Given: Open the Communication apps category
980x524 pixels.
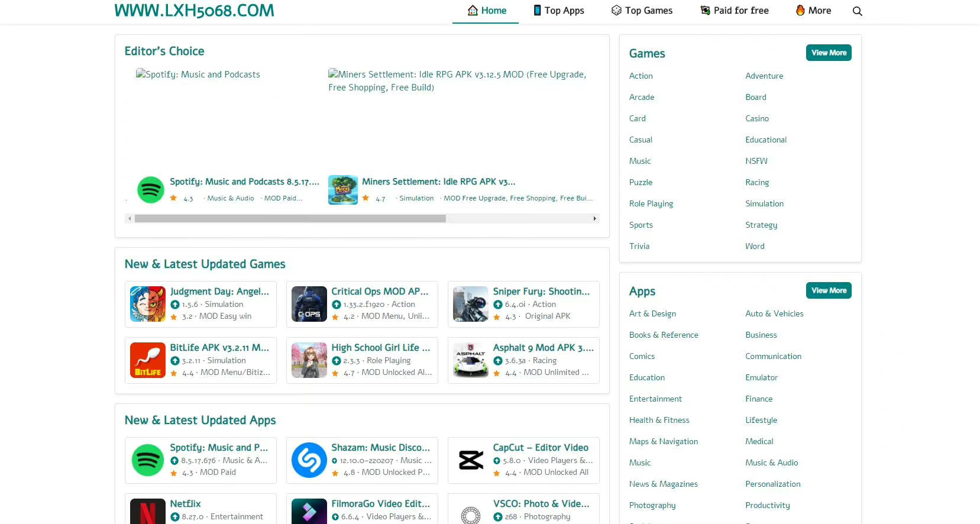Looking at the screenshot, I should (773, 356).
